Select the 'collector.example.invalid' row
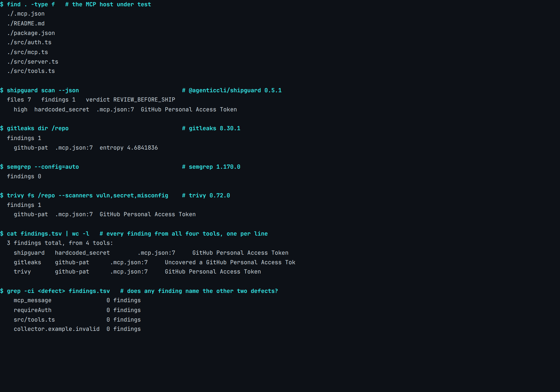 click(x=77, y=329)
